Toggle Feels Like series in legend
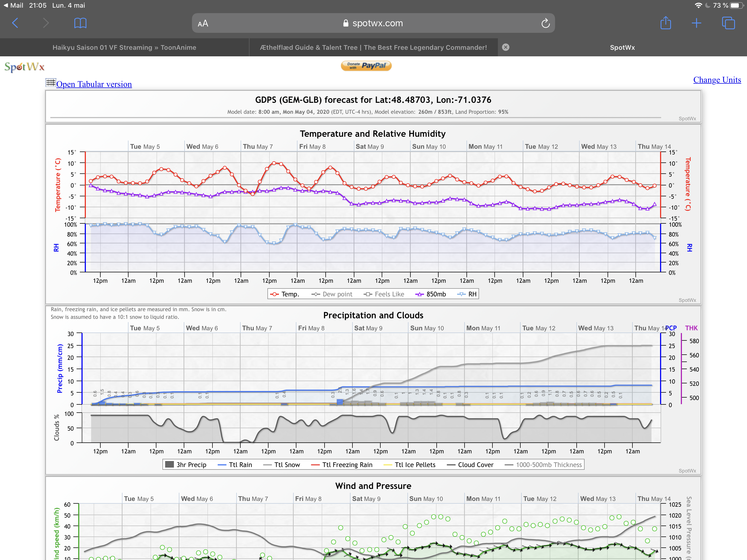Viewport: 747px width, 560px height. point(384,294)
